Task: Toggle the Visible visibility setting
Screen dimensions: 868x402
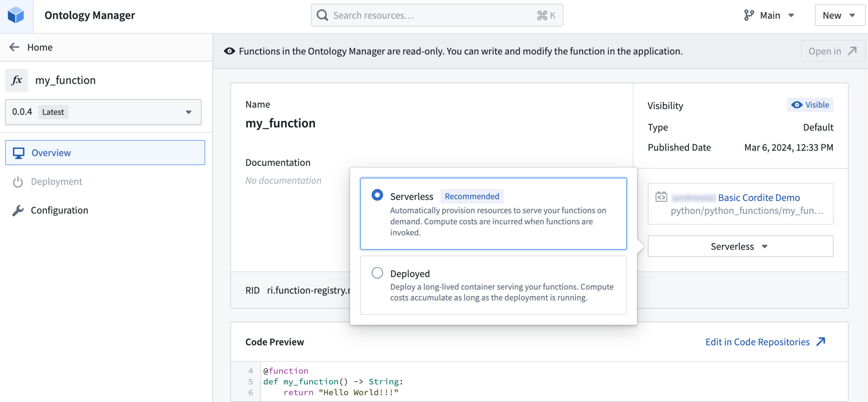Action: 810,105
